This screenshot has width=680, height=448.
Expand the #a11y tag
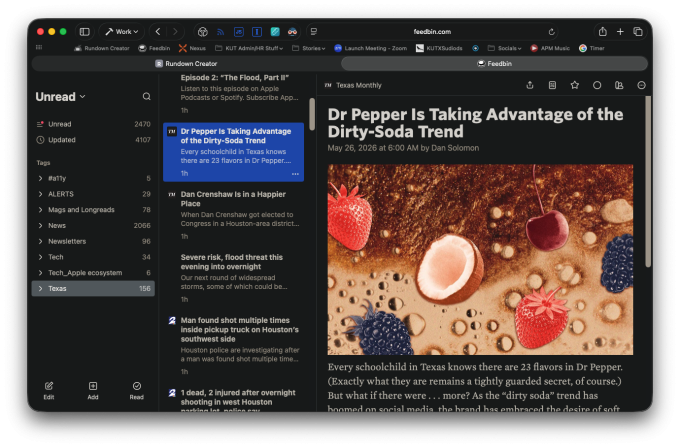[40, 178]
